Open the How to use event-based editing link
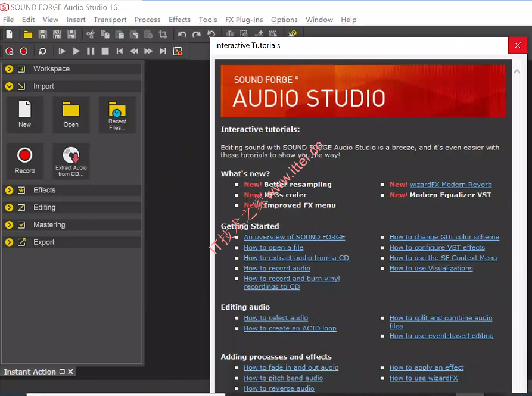 [x=441, y=336]
